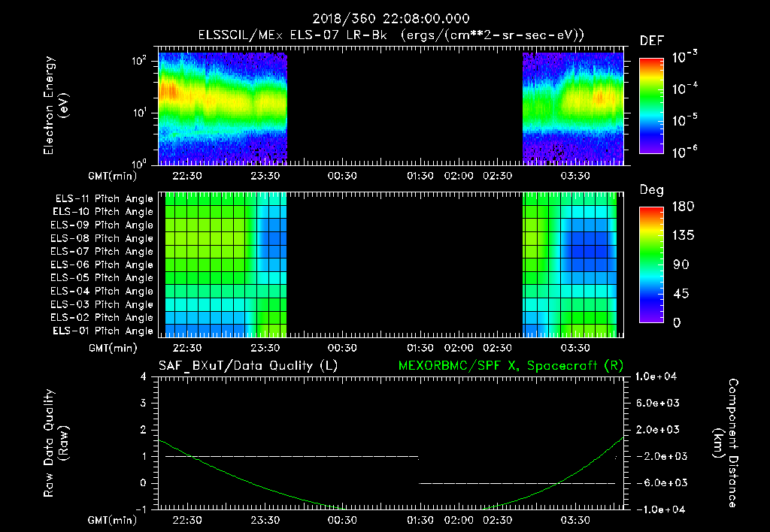Click the DEF color bar heading
Screen dimensions: 770x532
(651, 41)
